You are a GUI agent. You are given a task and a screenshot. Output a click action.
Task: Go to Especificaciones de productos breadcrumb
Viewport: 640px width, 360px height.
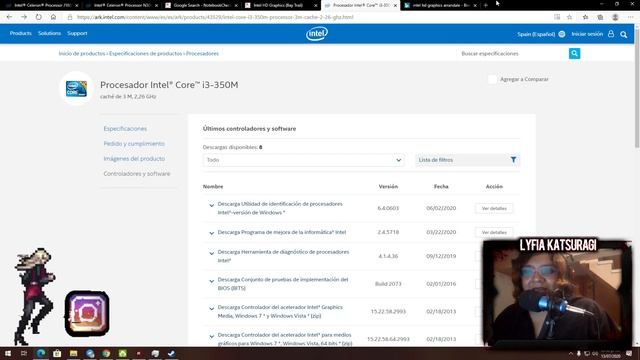coord(145,53)
